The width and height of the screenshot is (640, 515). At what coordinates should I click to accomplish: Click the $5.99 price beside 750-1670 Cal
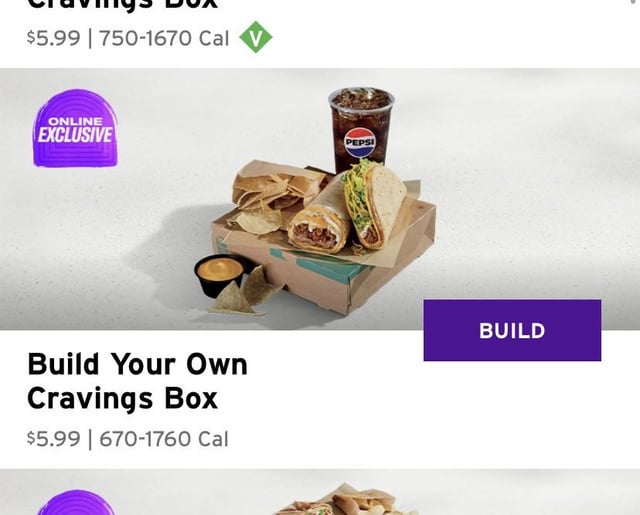pyautogui.click(x=53, y=39)
